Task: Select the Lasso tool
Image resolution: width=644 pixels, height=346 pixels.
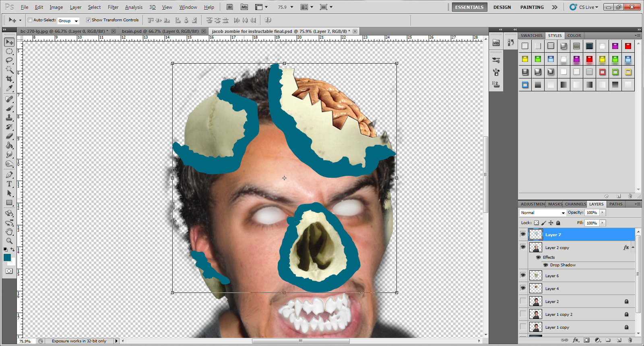Action: coord(9,60)
